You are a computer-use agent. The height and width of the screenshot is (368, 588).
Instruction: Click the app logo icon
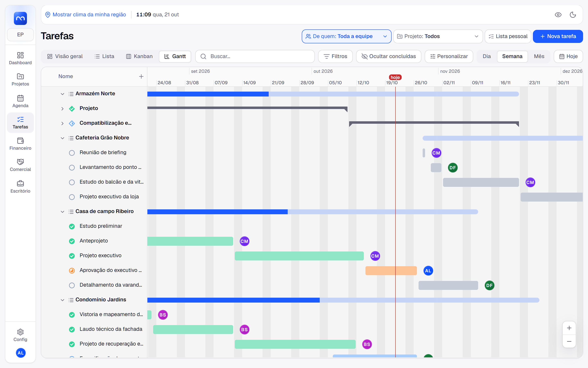tap(20, 18)
